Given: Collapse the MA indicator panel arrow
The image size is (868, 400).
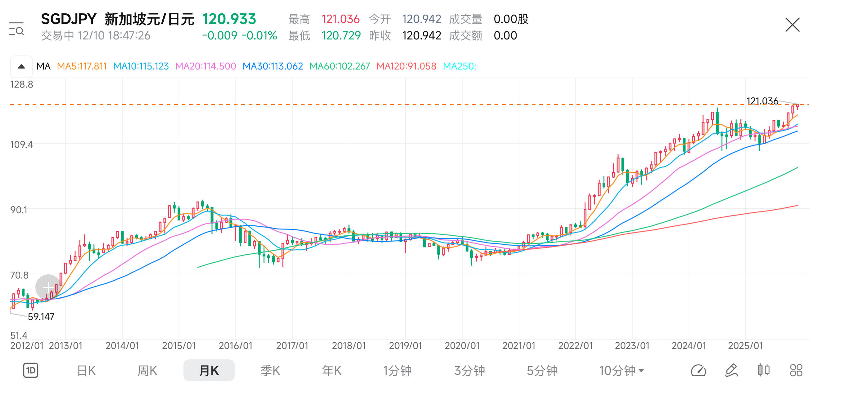Looking at the screenshot, I should pos(21,66).
